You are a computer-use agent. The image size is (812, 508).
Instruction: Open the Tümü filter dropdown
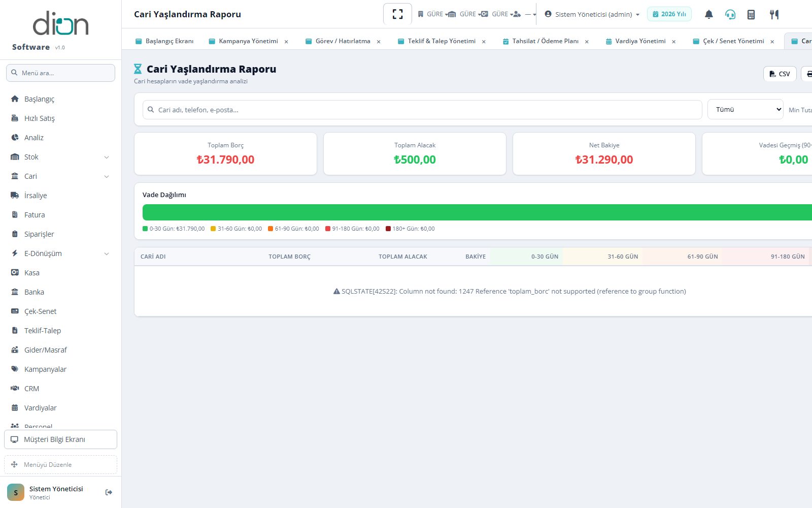point(746,110)
